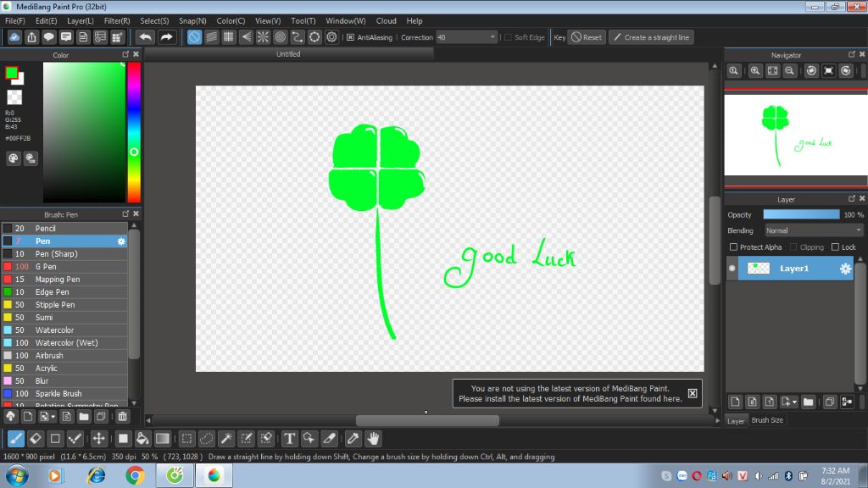Pick a hue on the rainbow bar
868x488 pixels.
point(134,132)
